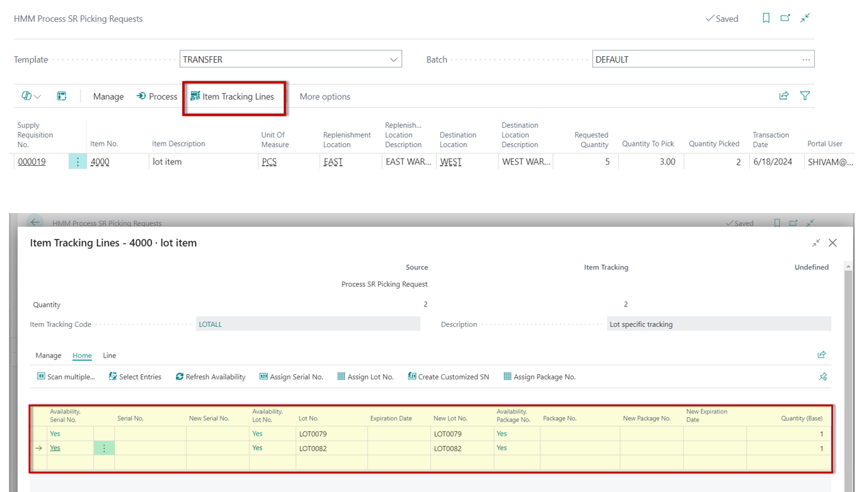Click Refresh Availability action
Viewport: 868px width, 492px height.
coord(210,377)
